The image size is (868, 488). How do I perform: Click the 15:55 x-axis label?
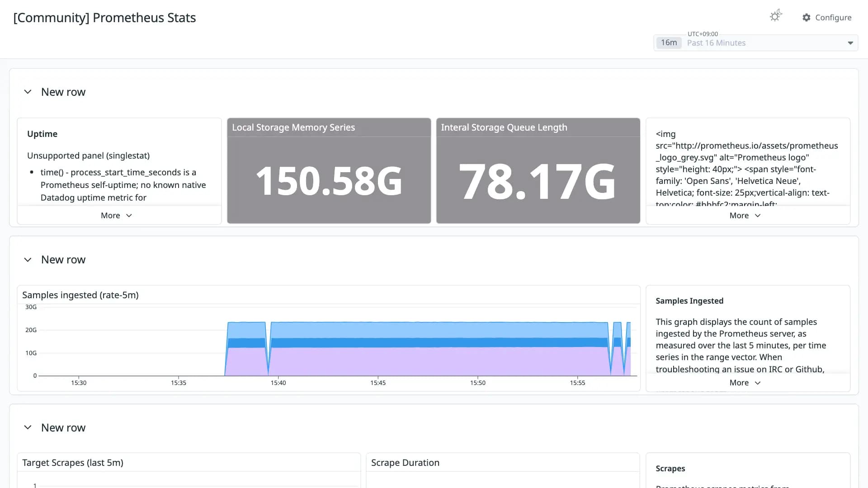[x=577, y=383]
